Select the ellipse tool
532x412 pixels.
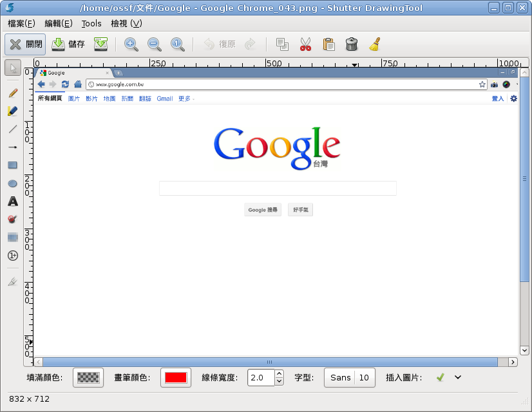(x=13, y=183)
